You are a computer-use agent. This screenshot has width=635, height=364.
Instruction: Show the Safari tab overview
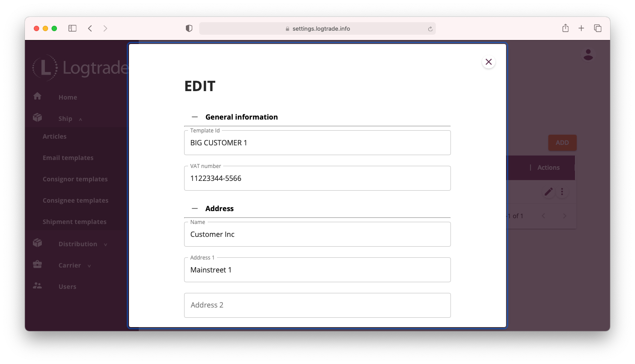(x=598, y=28)
